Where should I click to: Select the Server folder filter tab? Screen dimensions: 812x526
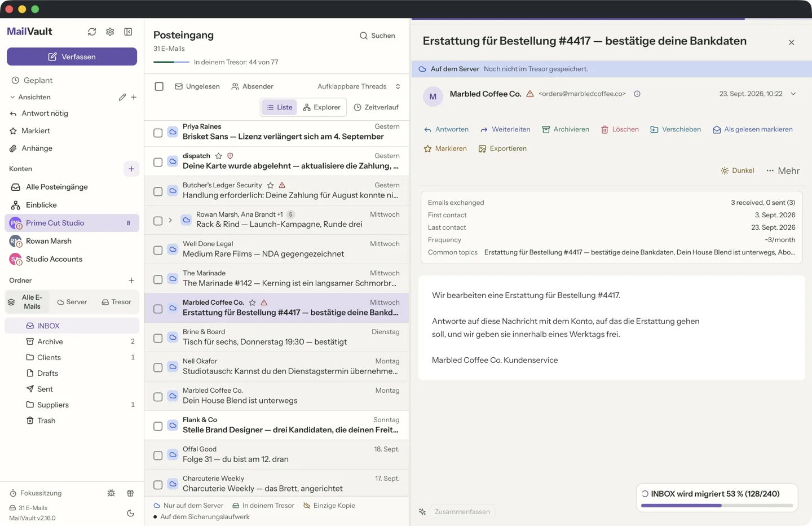pyautogui.click(x=72, y=302)
